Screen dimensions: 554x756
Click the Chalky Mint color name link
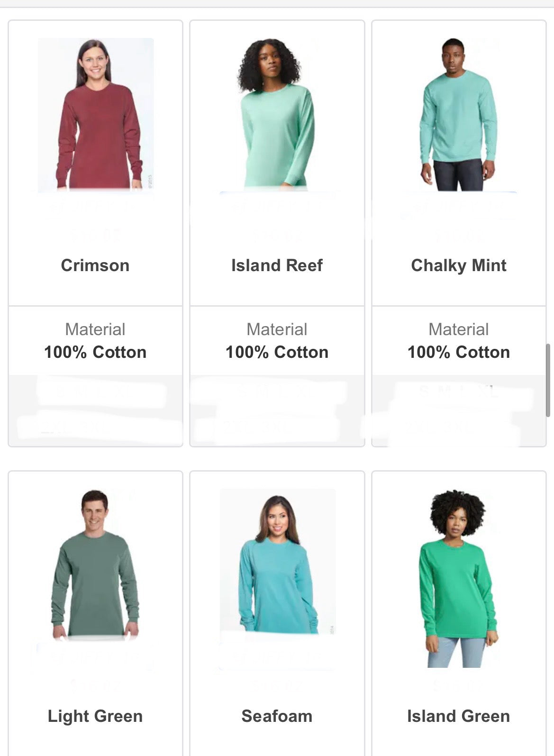coord(459,265)
